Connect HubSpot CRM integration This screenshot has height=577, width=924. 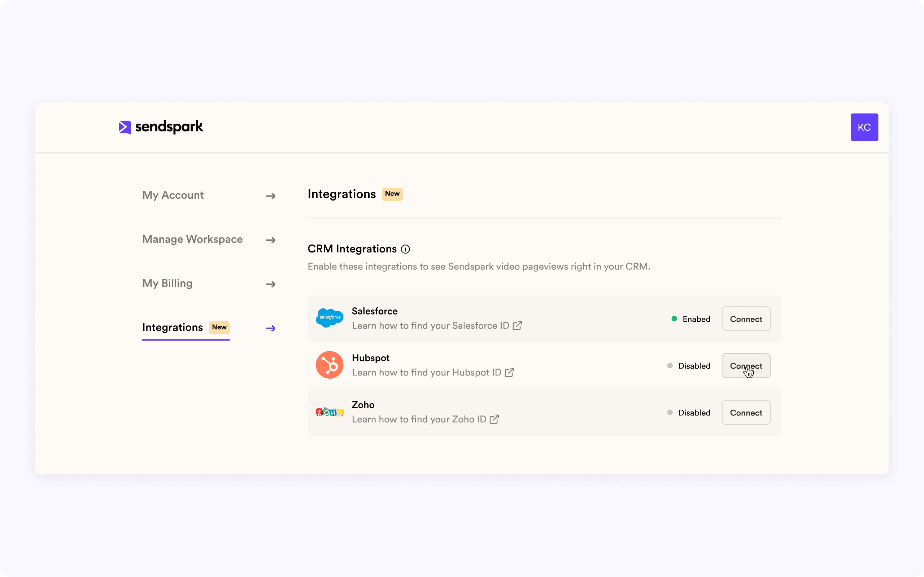[x=746, y=366]
